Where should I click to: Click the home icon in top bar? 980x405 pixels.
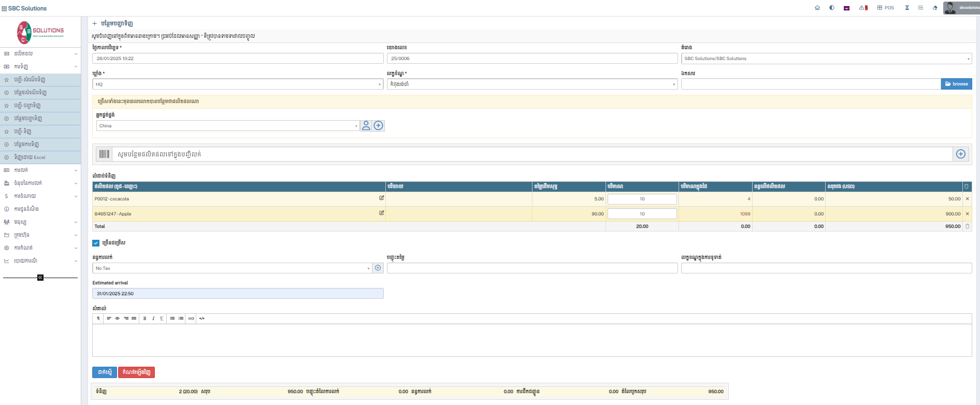click(x=817, y=8)
